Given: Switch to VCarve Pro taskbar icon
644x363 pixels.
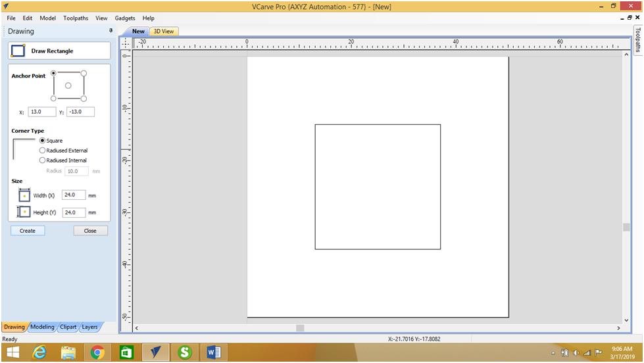Looking at the screenshot, I should [x=155, y=352].
